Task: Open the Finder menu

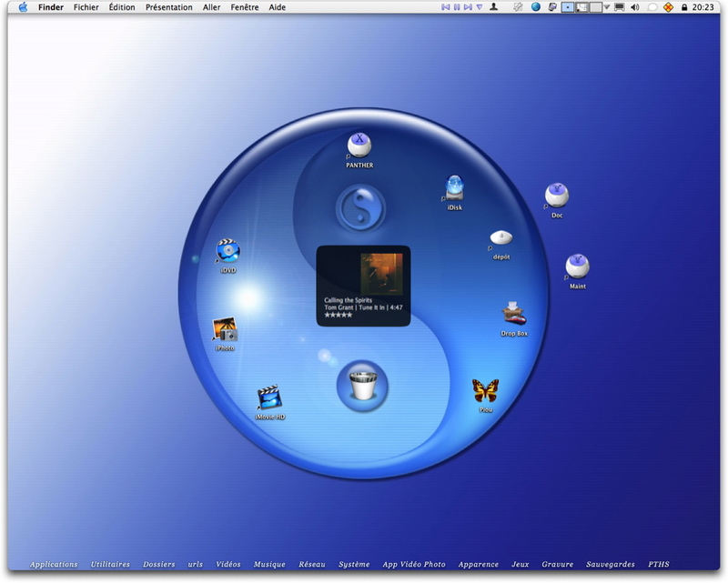Action: (51, 7)
